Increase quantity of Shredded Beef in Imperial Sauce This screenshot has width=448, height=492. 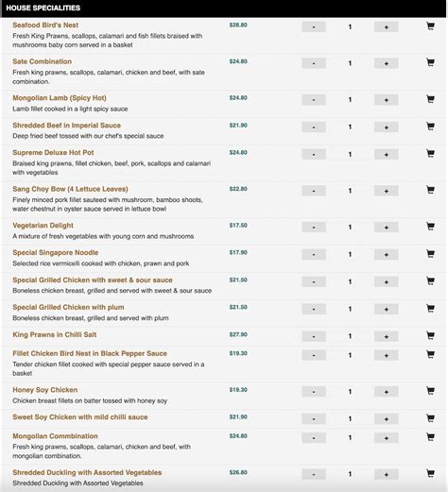[387, 127]
